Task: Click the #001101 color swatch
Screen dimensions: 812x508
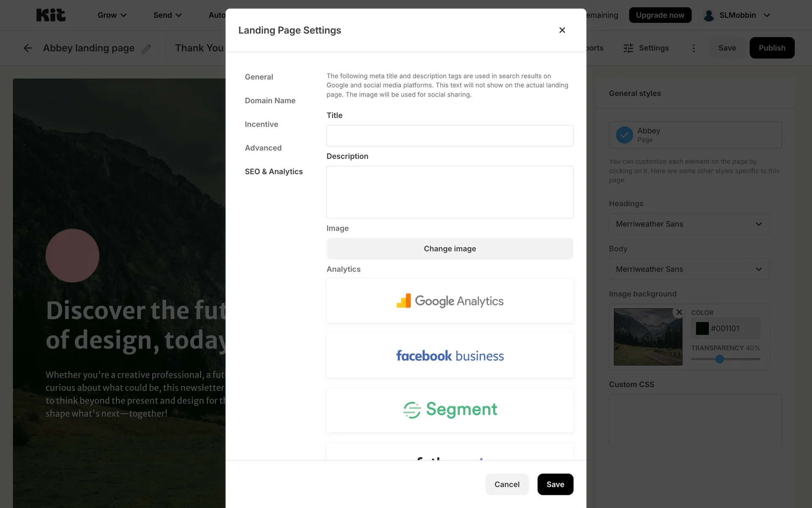Action: 702,329
